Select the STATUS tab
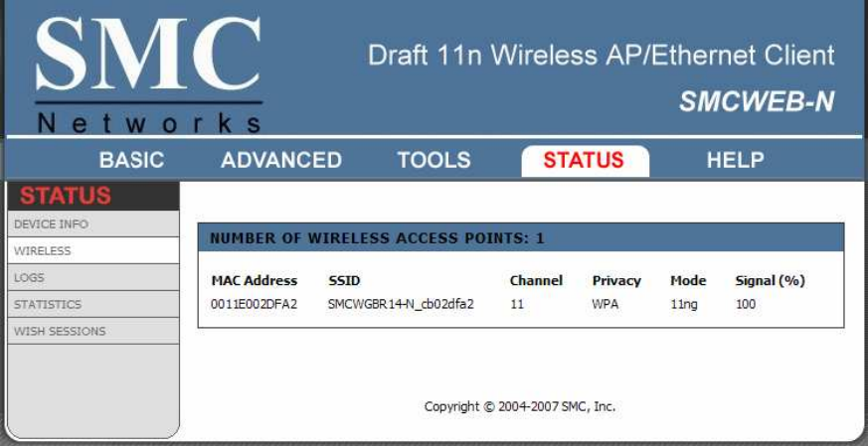868x446 pixels. click(x=585, y=161)
